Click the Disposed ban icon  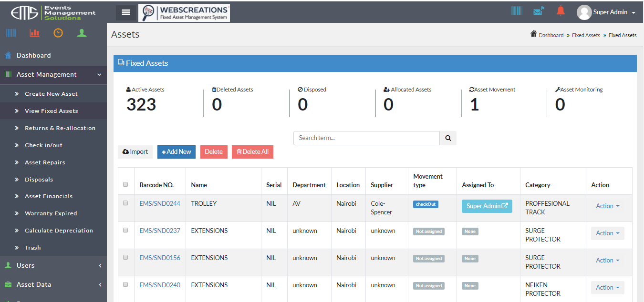pyautogui.click(x=301, y=90)
